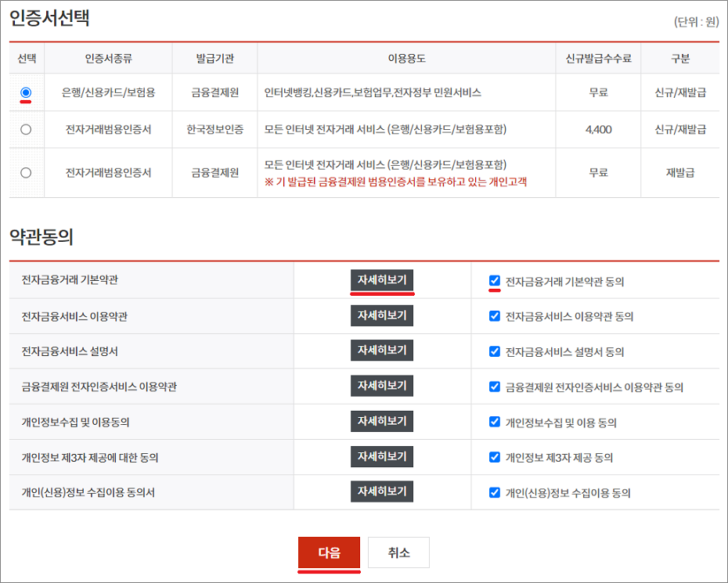Toggle 개인(신용)정보 수집이용 동의 checkbox

[x=495, y=492]
